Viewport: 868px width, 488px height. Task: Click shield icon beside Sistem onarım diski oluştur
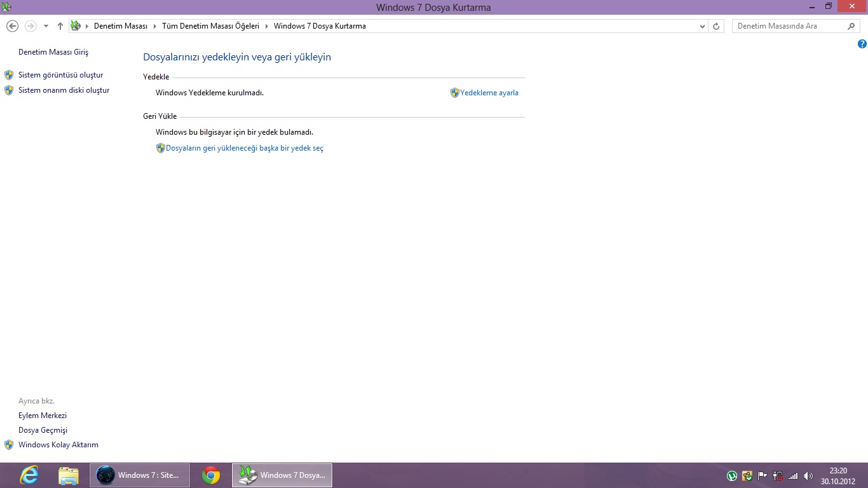[x=9, y=90]
